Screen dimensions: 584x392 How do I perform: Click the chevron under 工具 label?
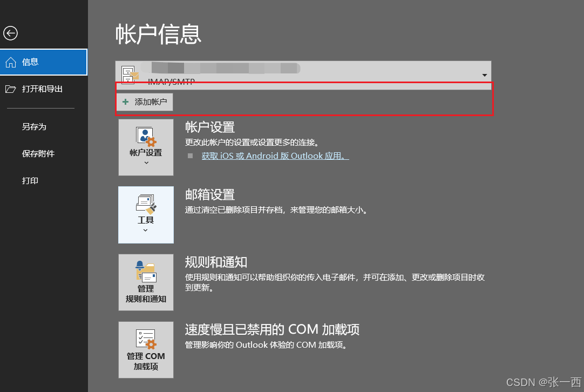tap(145, 230)
